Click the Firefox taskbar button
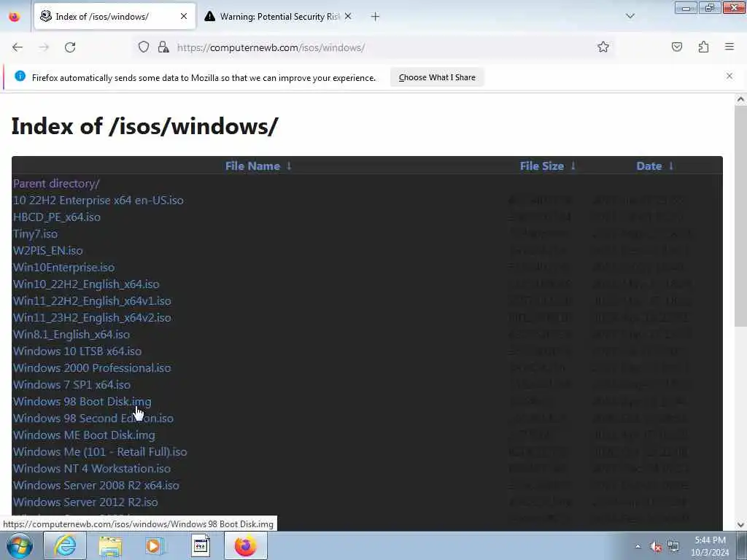Viewport: 747px width, 560px height. tap(245, 545)
